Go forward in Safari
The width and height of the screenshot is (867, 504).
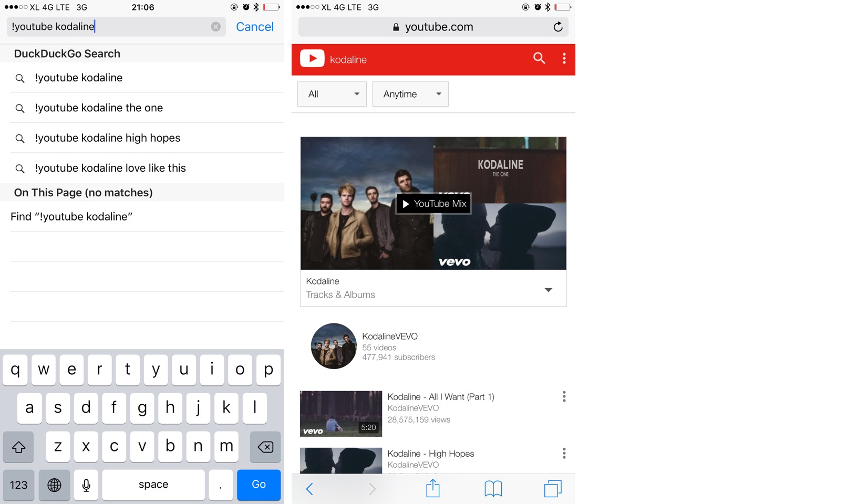pyautogui.click(x=372, y=489)
